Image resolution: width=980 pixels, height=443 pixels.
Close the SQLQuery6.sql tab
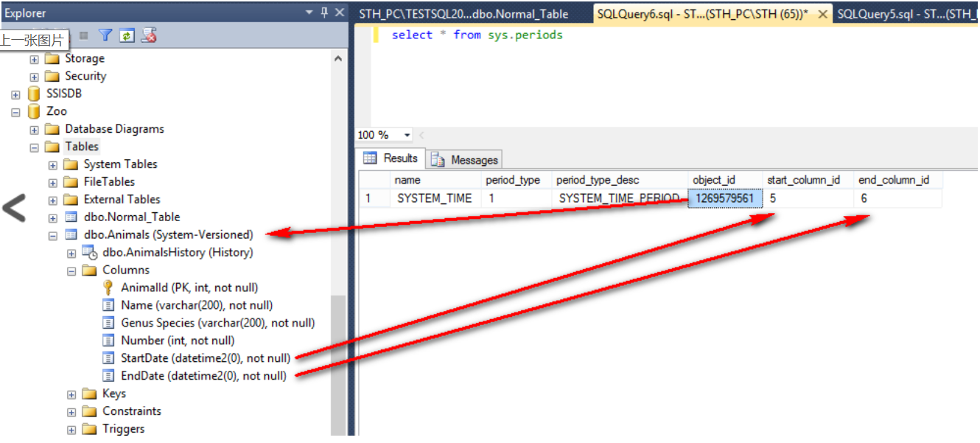click(823, 13)
